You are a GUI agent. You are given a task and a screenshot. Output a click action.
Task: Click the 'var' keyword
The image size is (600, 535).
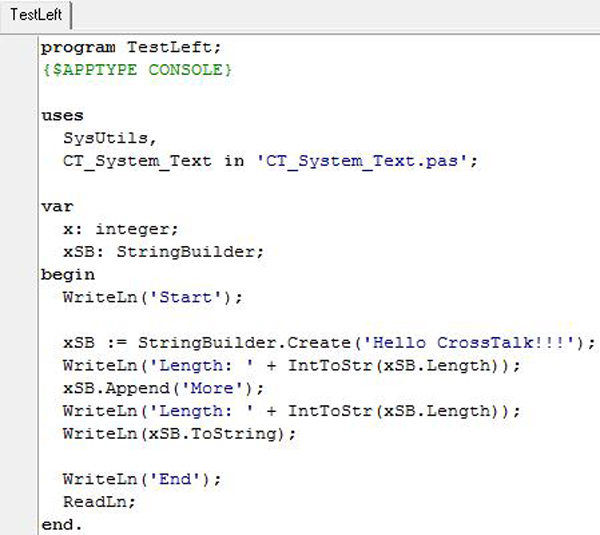56,206
